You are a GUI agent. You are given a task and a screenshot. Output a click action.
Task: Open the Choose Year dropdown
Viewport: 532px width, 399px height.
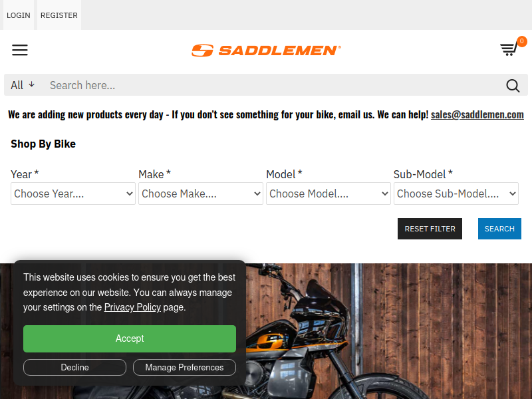[x=73, y=194]
